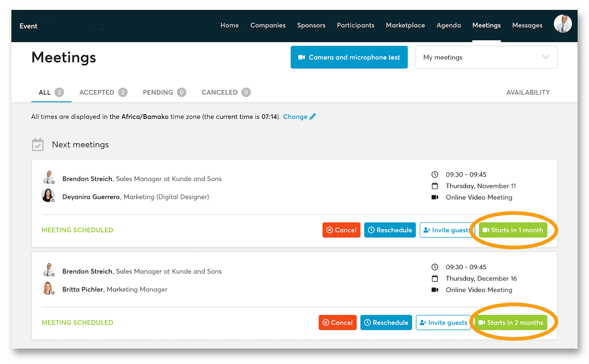
Task: Click the Thursday, November 11 date text
Action: [x=481, y=186]
